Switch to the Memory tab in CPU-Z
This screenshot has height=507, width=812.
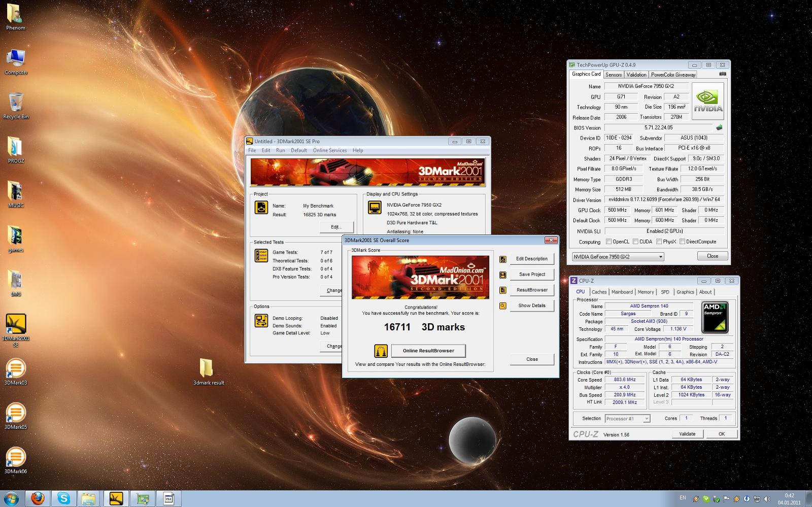point(646,292)
